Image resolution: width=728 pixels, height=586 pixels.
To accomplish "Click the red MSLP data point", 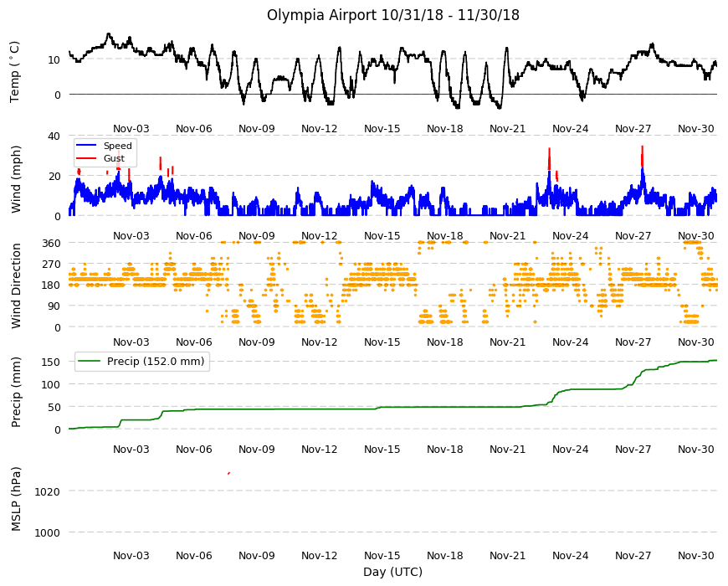I will click(229, 473).
